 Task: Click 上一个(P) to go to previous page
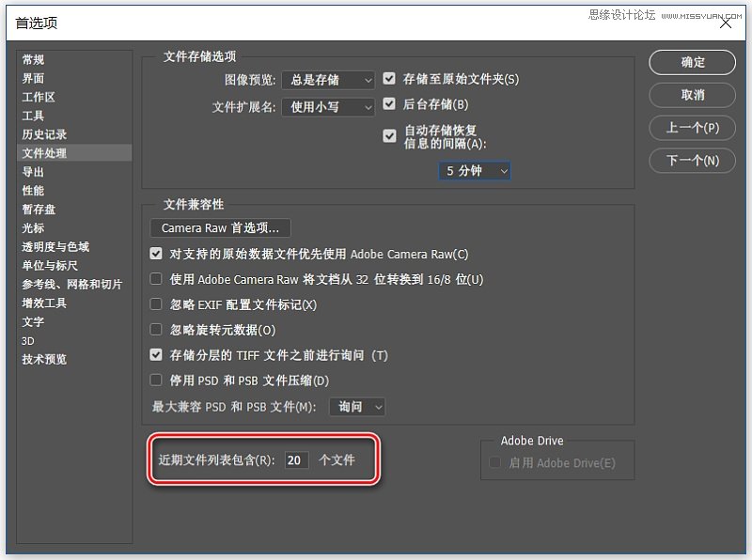(x=692, y=128)
